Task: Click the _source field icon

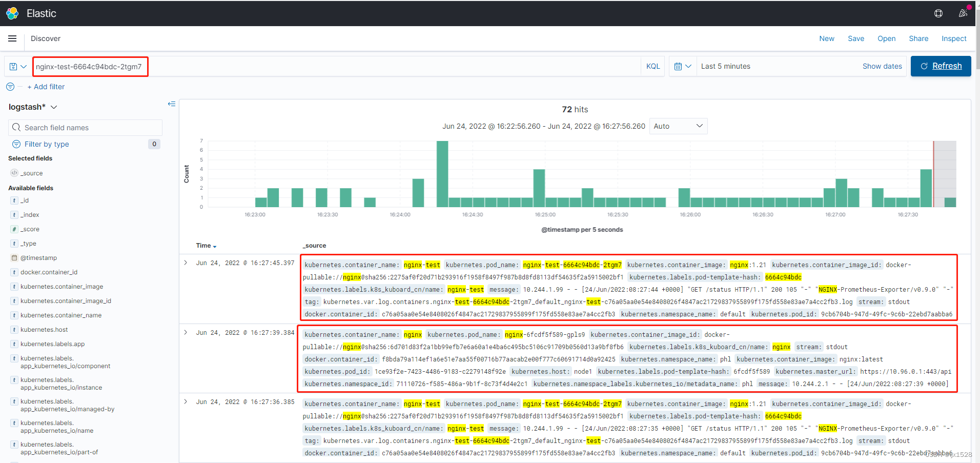Action: (14, 173)
